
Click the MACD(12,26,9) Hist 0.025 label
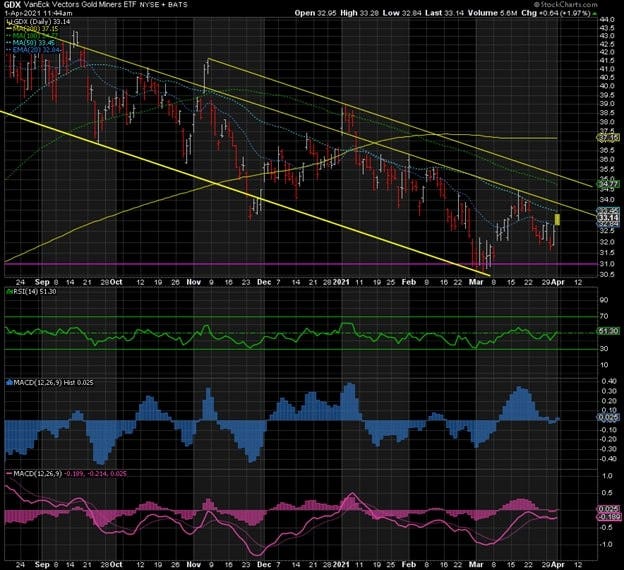click(50, 383)
